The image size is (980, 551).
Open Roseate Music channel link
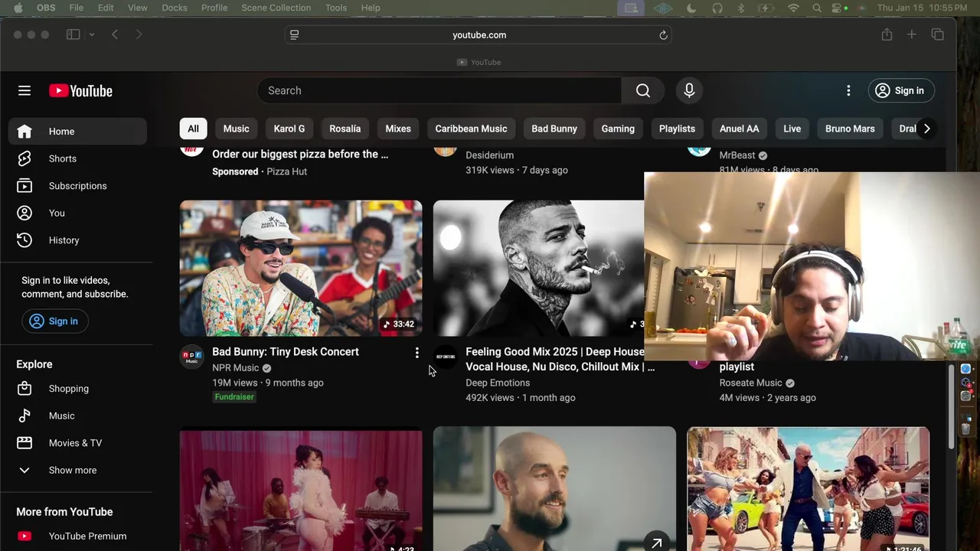[x=750, y=383]
